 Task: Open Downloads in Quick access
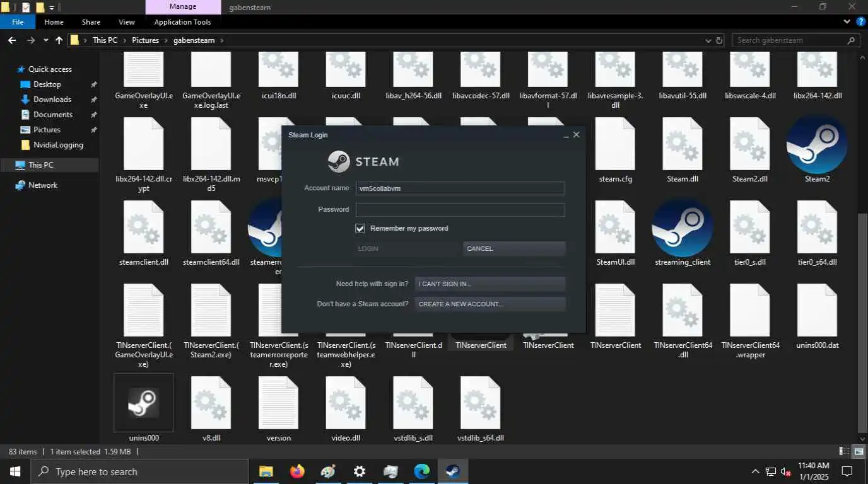(x=52, y=100)
